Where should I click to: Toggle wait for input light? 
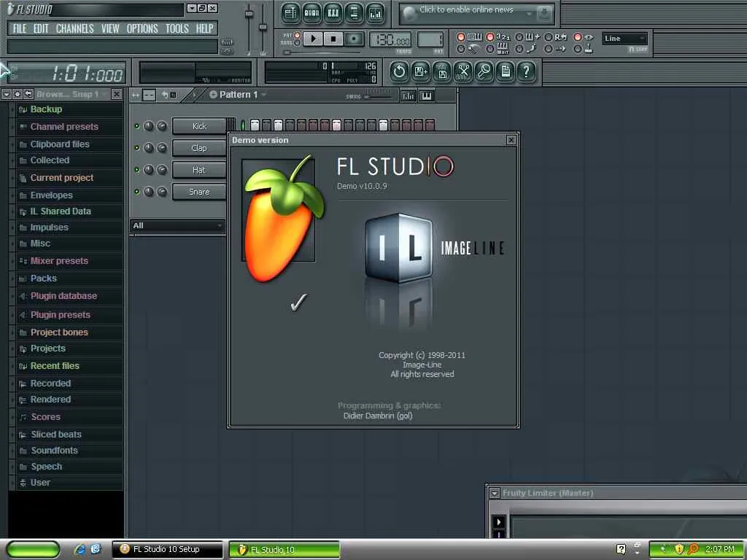click(x=489, y=49)
